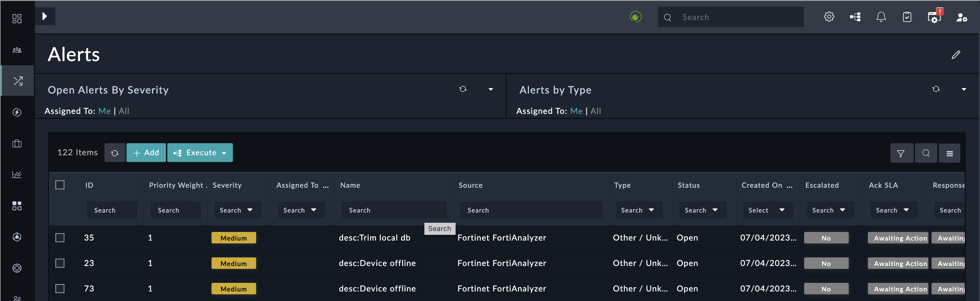Screen dimensions: 980x301
Task: Sort by the ID column header
Action: (x=90, y=185)
